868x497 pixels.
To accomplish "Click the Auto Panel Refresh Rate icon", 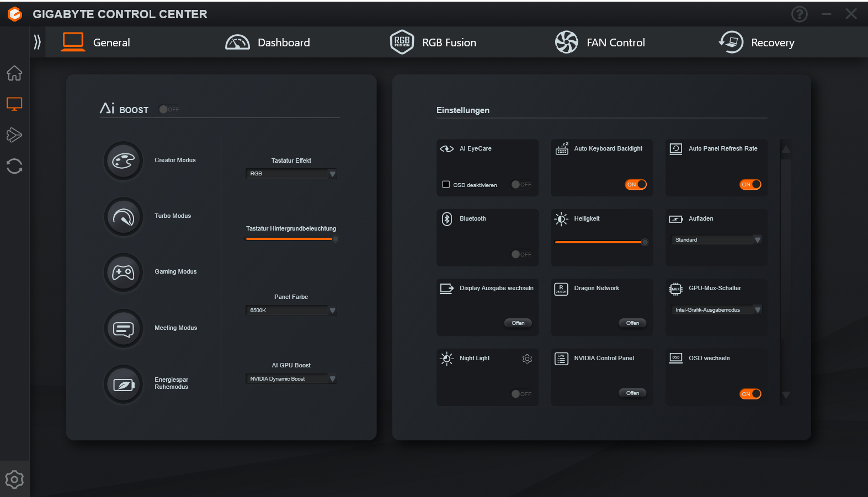I will tap(676, 148).
